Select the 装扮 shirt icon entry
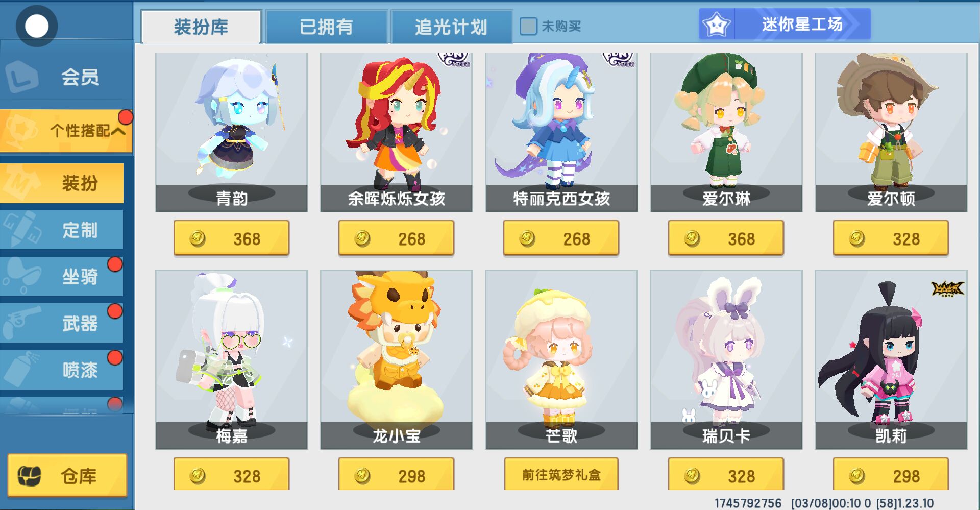Image resolution: width=980 pixels, height=510 pixels. 62,183
